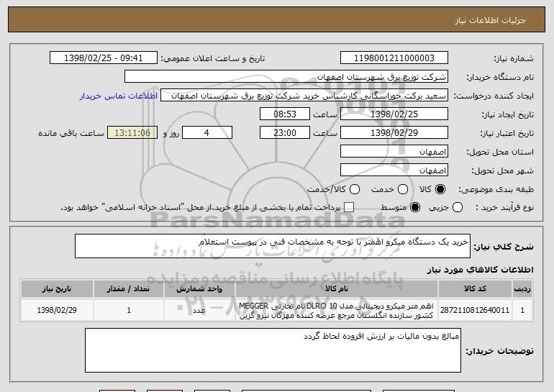Click the need date cell 1398/02/29 in table
The width and height of the screenshot is (554, 392).
pyautogui.click(x=57, y=310)
